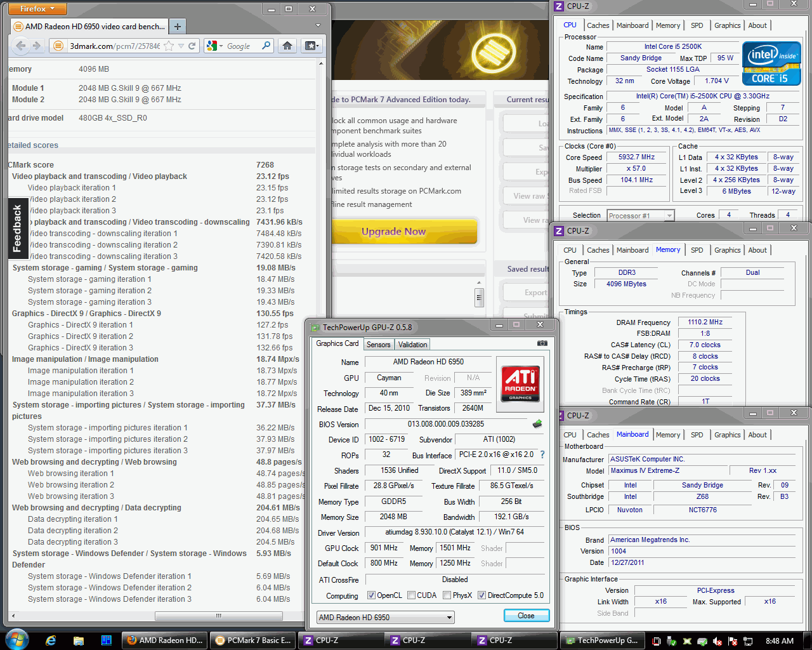Open Graphics tab in the CPU-Z DRAM timings window
The image size is (812, 650).
click(727, 250)
